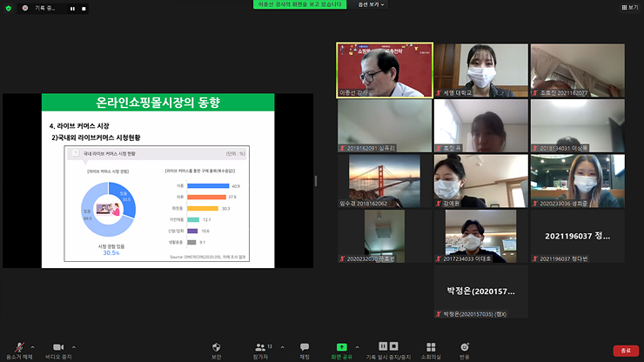This screenshot has height=362, width=644.
Task: Click muted mic icon on 이상욱 tile
Action: (535, 148)
